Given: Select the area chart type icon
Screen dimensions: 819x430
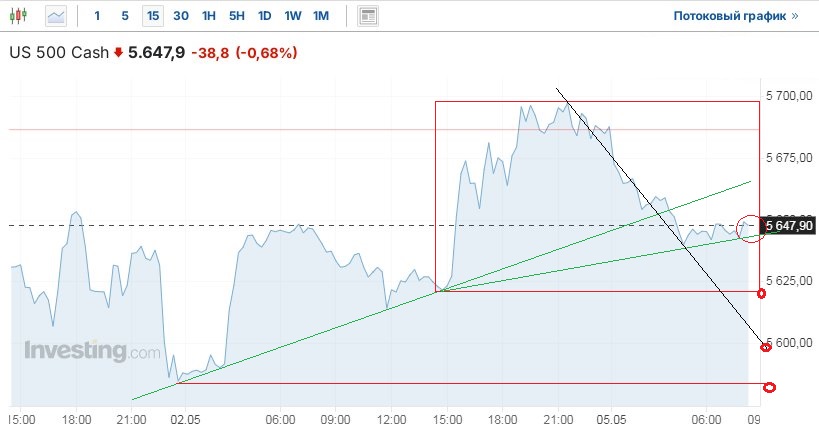Looking at the screenshot, I should tap(56, 16).
